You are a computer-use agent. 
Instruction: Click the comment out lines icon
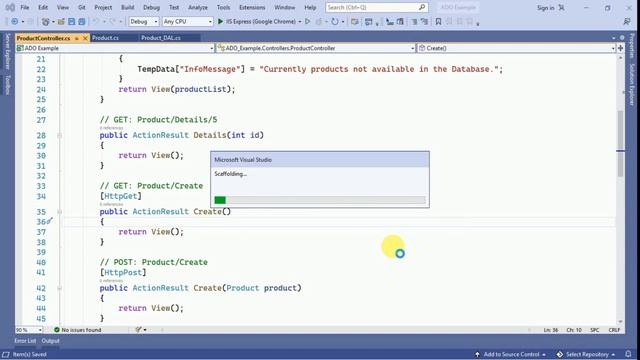click(414, 22)
